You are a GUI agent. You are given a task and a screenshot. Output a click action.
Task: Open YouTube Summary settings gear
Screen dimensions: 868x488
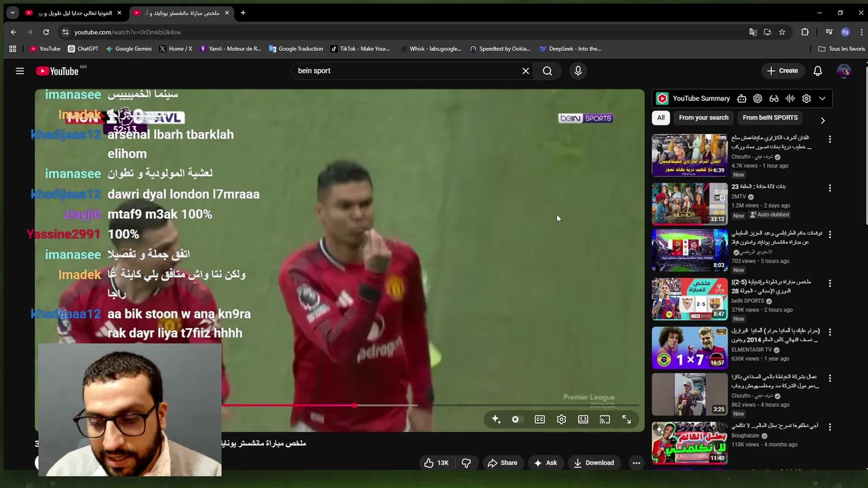click(x=806, y=98)
